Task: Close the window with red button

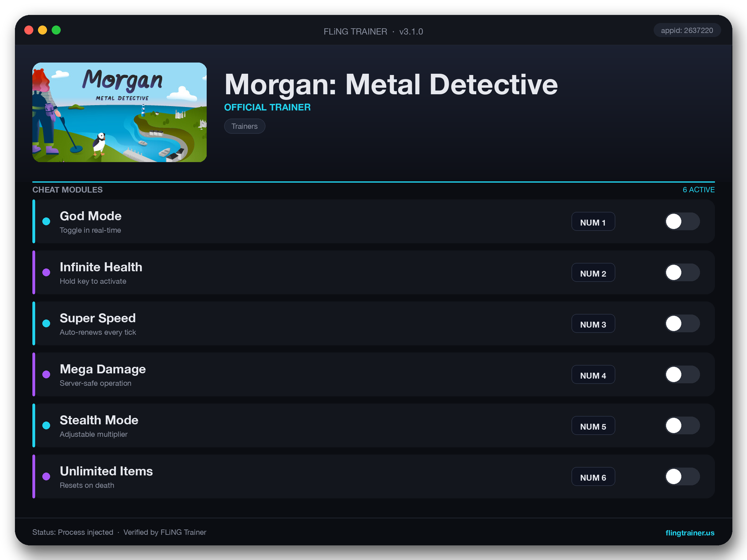Action: (x=29, y=30)
